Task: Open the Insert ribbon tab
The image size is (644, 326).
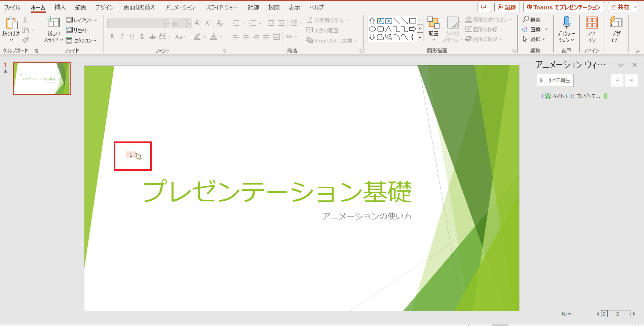Action: 60,7
